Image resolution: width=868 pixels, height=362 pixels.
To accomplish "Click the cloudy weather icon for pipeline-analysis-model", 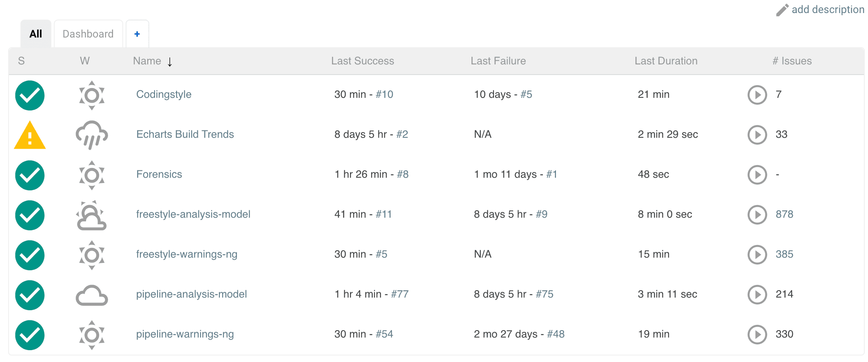I will coord(92,295).
